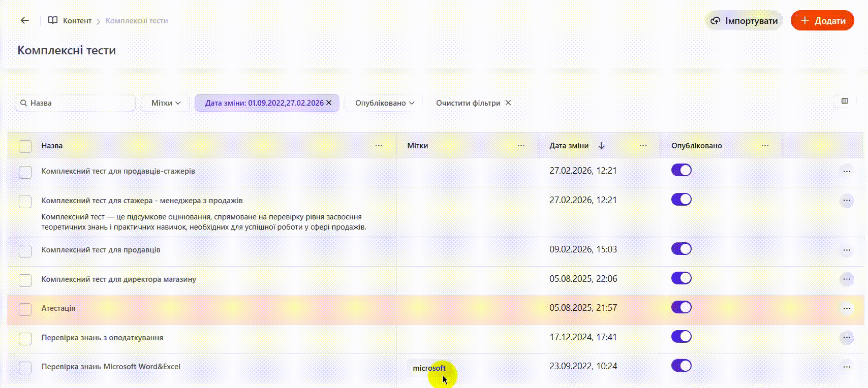
Task: Click Очистити фільтри to clear filters
Action: pos(473,103)
